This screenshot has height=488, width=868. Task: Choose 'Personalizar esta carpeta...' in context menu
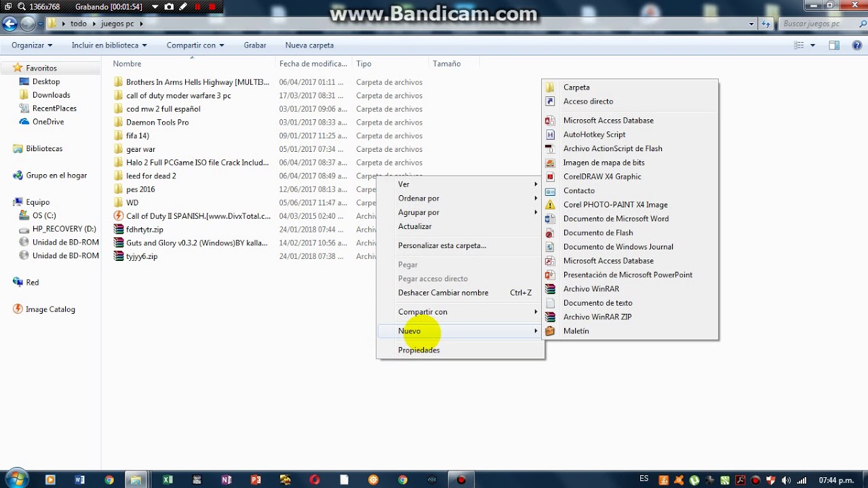click(x=460, y=245)
